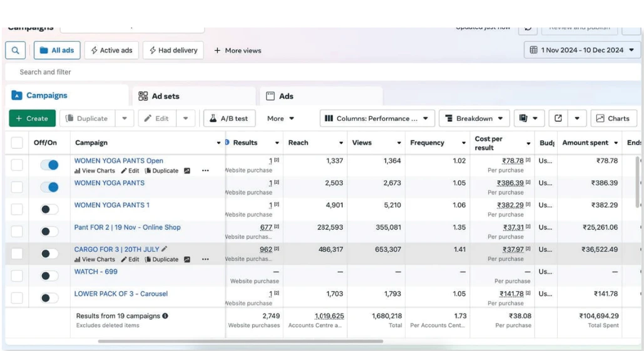Toggle off WOMEN YOGA PANTS campaign
The width and height of the screenshot is (644, 351).
49,187
